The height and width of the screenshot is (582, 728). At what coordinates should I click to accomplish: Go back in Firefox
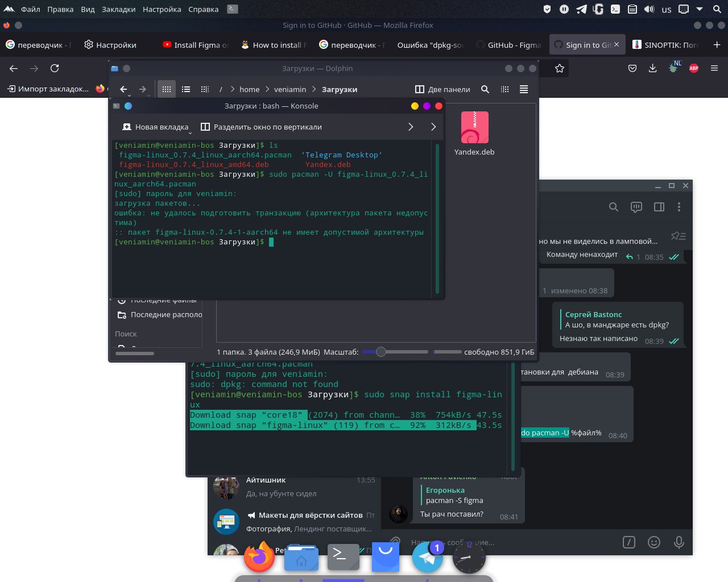(14, 68)
